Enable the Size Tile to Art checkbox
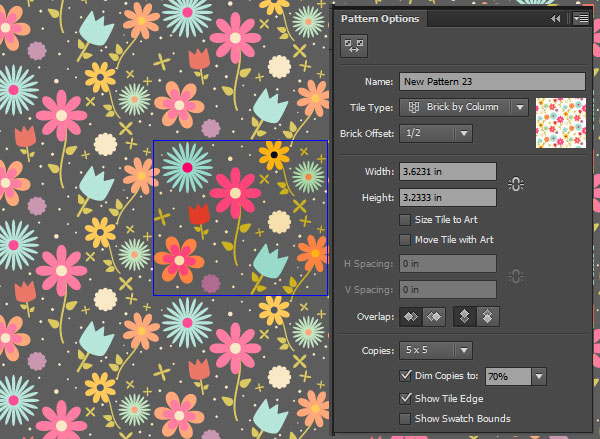 [x=405, y=220]
